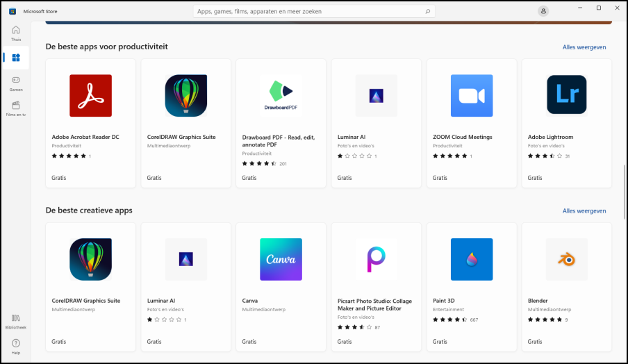628x364 pixels.
Task: Open the Adobe Lightroom app icon
Action: (x=567, y=95)
